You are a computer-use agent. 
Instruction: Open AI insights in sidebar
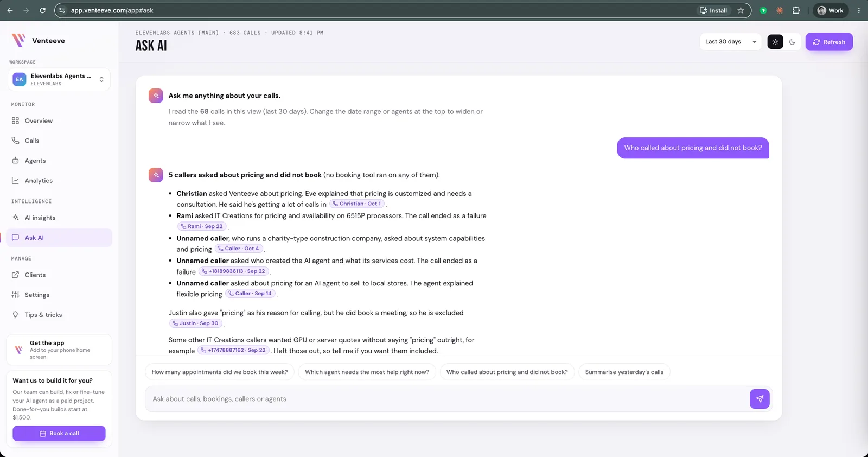pos(59,218)
